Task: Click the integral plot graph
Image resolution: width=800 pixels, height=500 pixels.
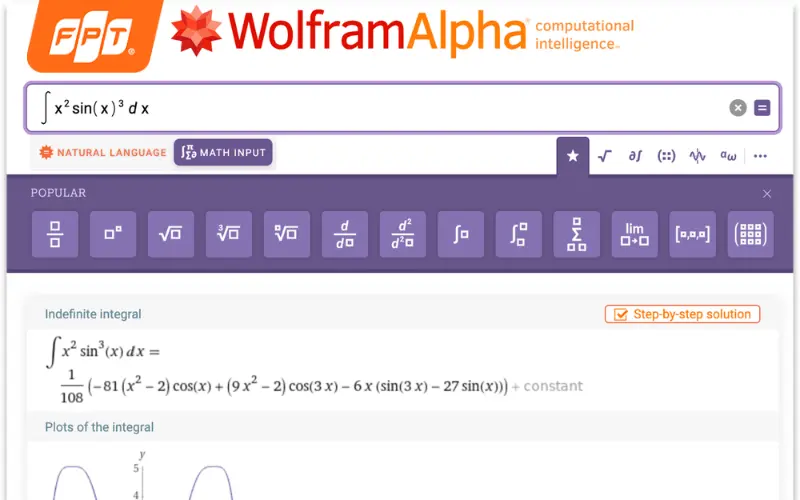Action: pyautogui.click(x=143, y=474)
